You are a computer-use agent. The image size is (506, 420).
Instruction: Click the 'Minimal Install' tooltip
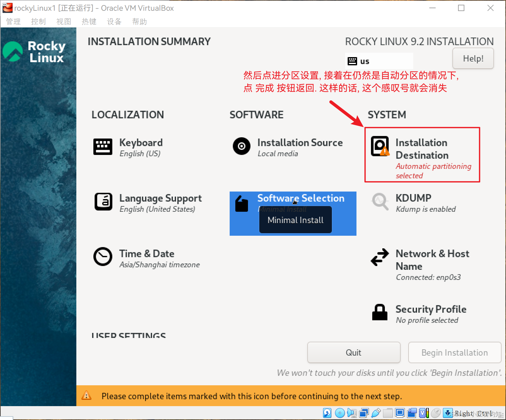296,220
